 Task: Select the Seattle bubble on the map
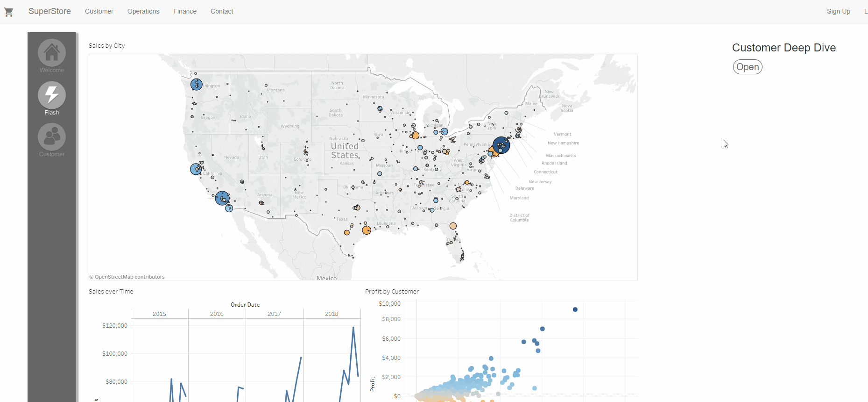[x=197, y=85]
